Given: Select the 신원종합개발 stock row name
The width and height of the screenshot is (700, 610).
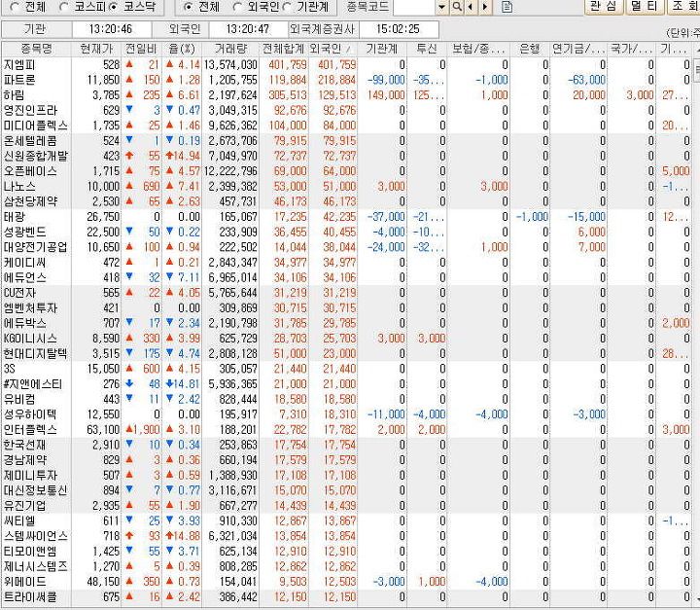Looking at the screenshot, I should tap(36, 156).
